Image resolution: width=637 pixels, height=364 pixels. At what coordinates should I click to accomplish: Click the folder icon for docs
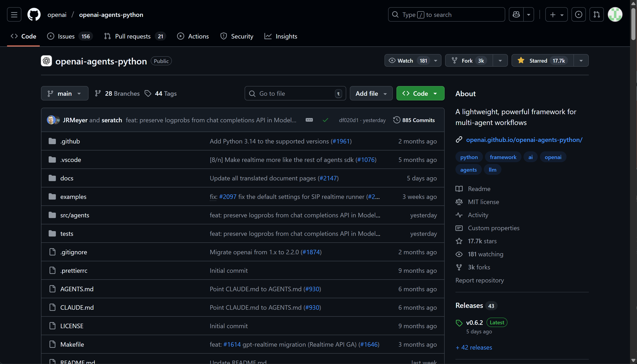coord(52,178)
